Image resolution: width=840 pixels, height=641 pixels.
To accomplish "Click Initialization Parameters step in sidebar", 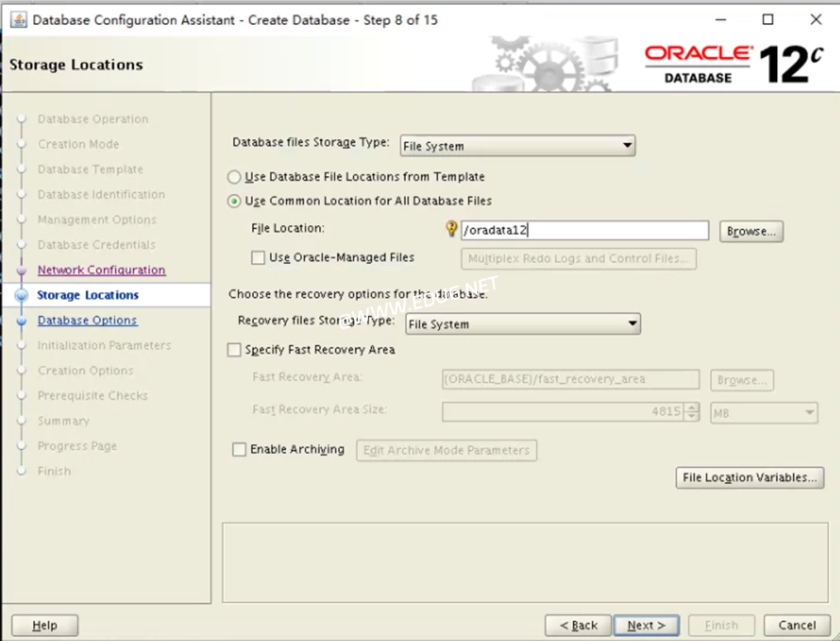I will tap(104, 346).
